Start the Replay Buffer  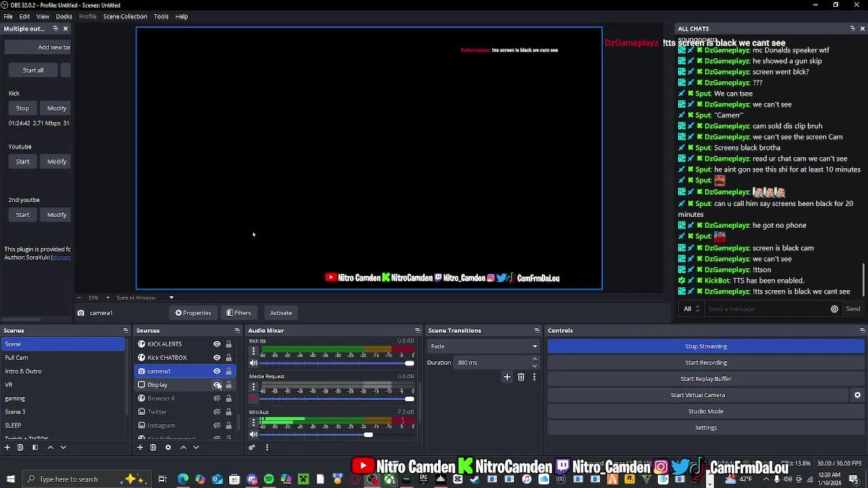tap(706, 379)
